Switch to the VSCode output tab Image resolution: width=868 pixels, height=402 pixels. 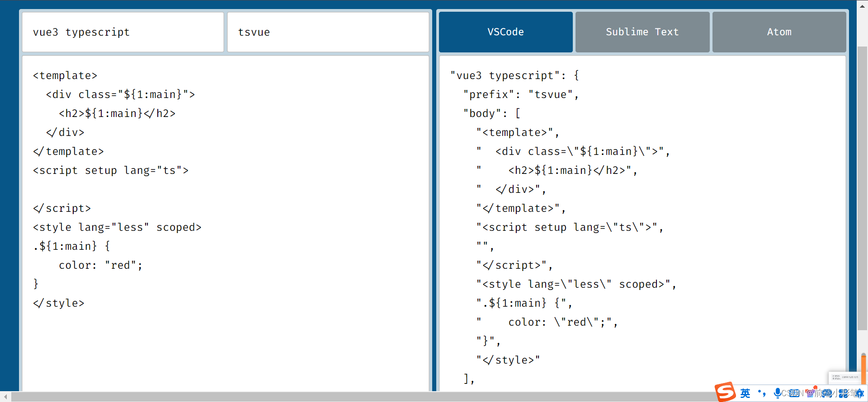pos(505,32)
